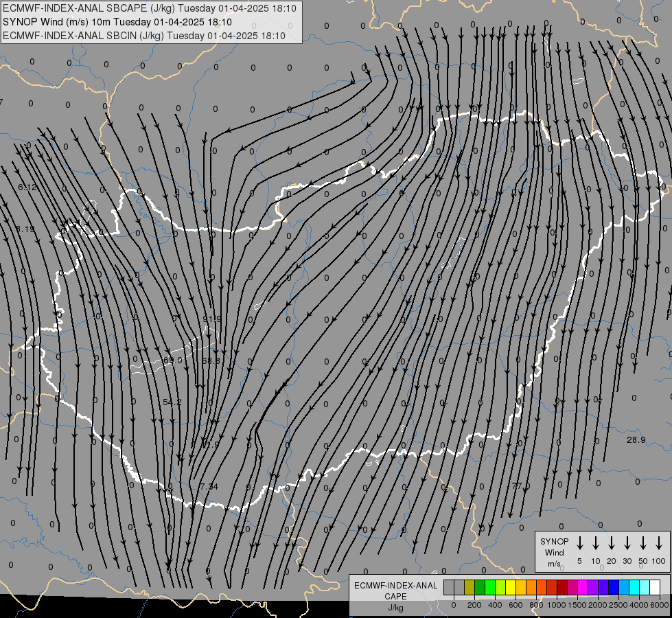Click the 800 tick label on CAPE scale

pyautogui.click(x=536, y=605)
